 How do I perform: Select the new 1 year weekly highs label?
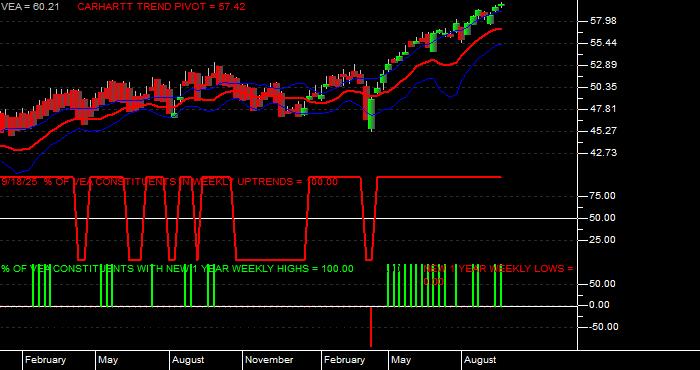177,269
